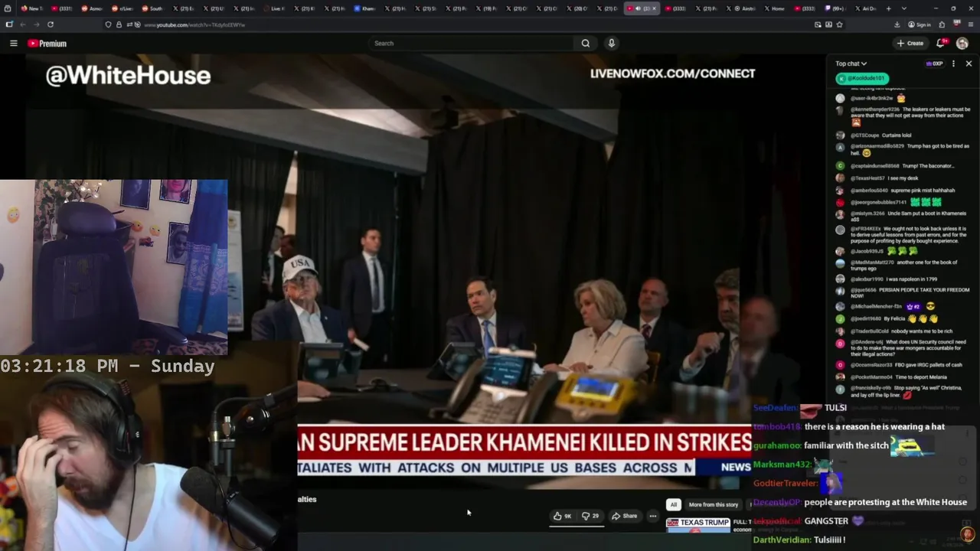980x551 pixels.
Task: List all tabs with the chevron
Action: click(x=904, y=8)
